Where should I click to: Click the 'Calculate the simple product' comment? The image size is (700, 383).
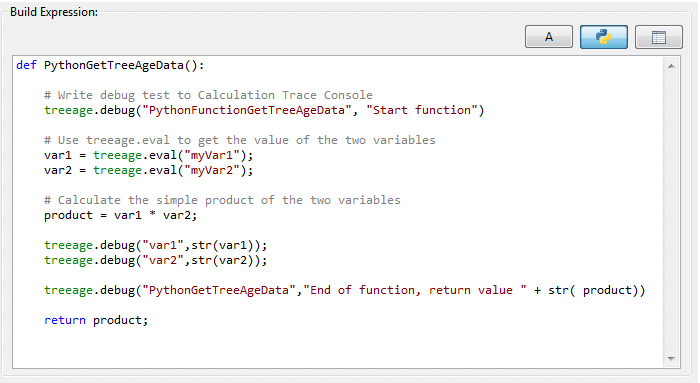point(222,200)
